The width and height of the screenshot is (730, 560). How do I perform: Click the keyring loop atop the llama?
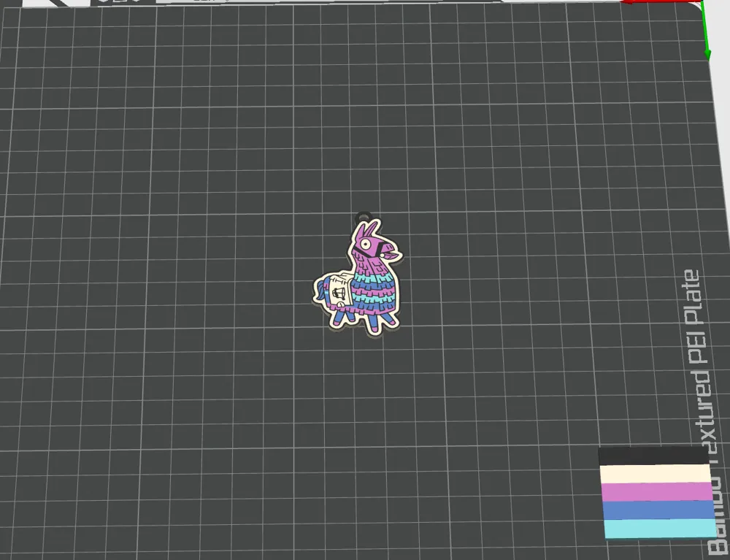[363, 218]
